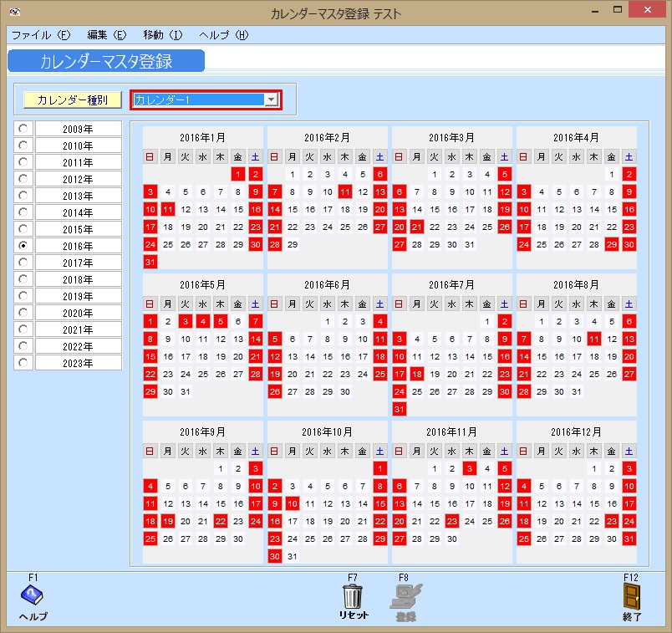The width and height of the screenshot is (672, 633).
Task: Select the 2023年 radio button
Action: (x=23, y=363)
